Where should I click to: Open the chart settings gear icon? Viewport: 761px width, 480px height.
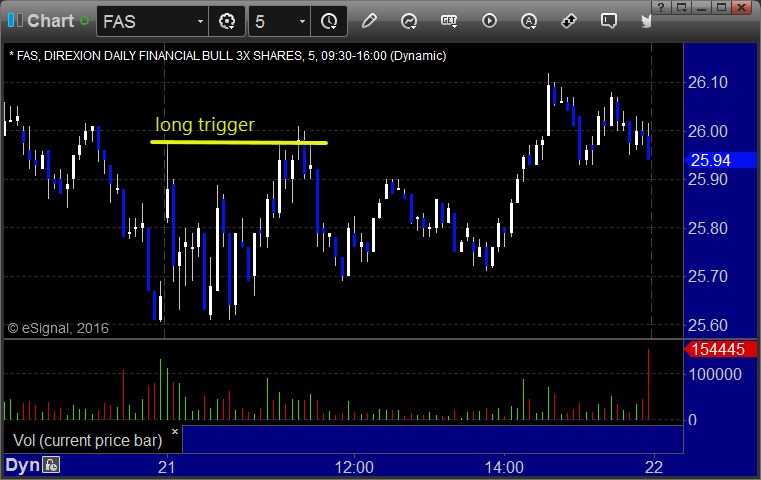point(227,21)
